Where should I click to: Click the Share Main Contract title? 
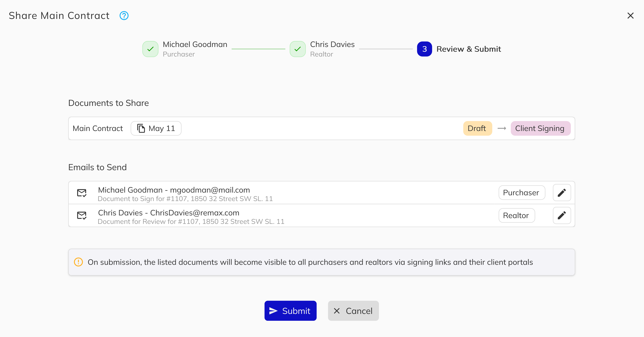point(59,15)
